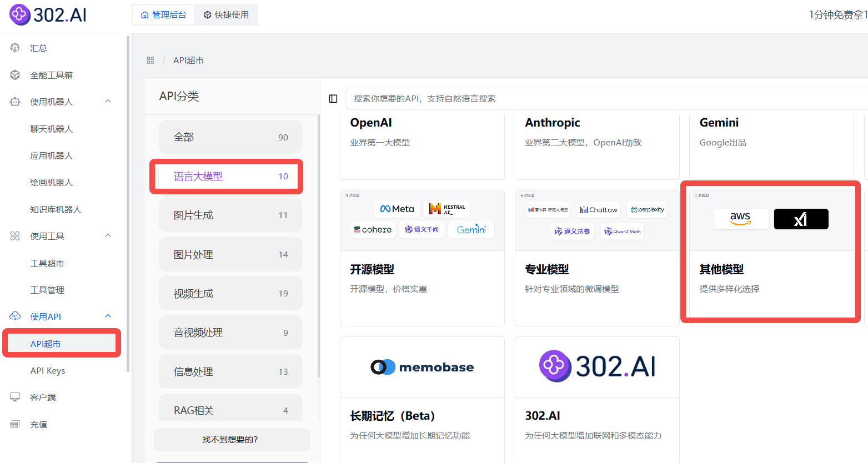Click the 客户端 monitor icon
This screenshot has width=868, height=463.
pos(15,397)
